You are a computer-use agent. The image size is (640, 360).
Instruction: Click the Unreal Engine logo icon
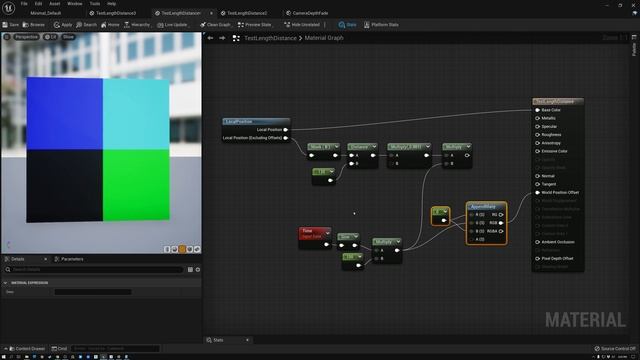pyautogui.click(x=9, y=8)
